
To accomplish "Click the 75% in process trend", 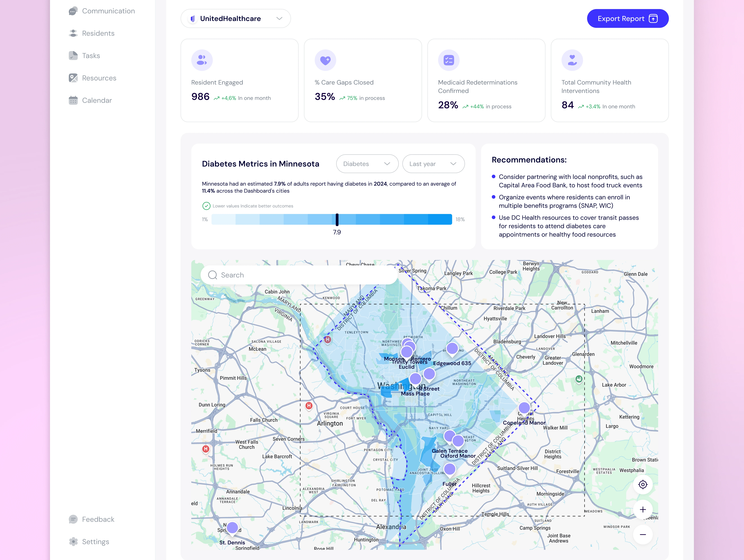I will point(362,98).
